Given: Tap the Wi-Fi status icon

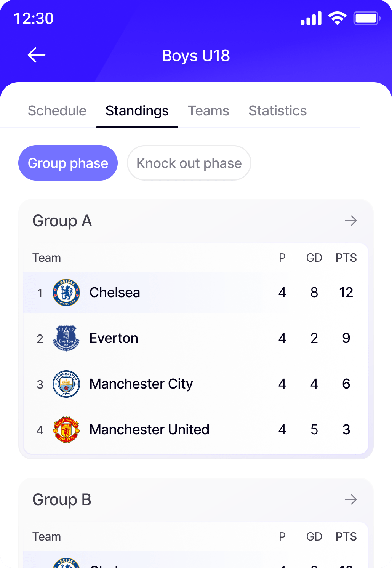Looking at the screenshot, I should [x=337, y=18].
